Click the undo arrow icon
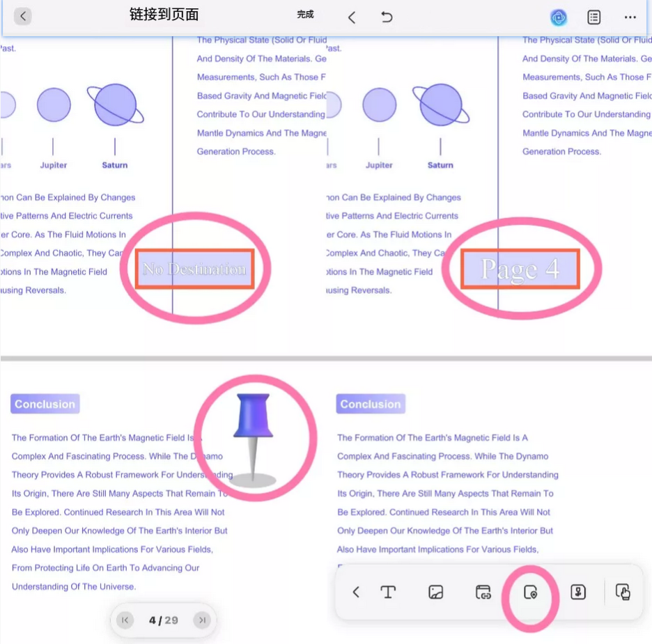 [387, 17]
